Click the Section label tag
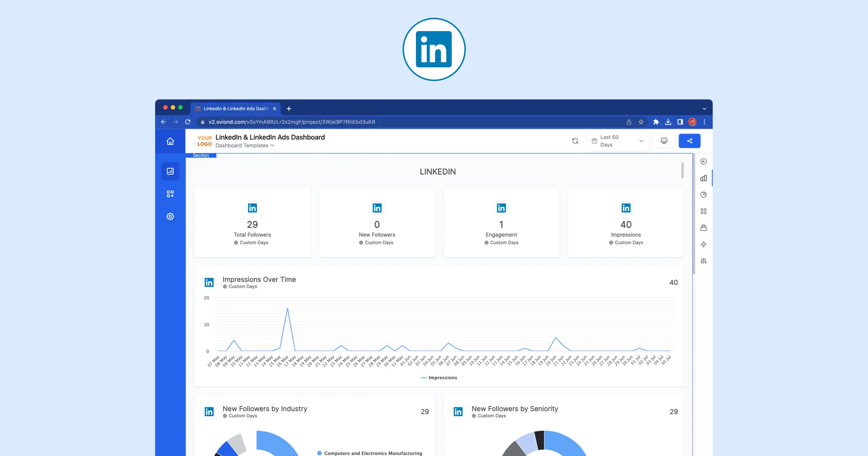 [x=201, y=155]
